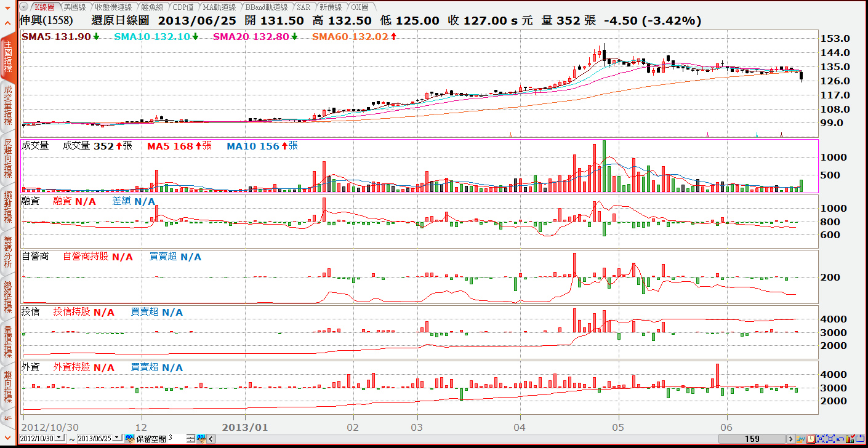Click the orange down-chevron at sidebar bottom
The image size is (868, 448).
(7, 438)
